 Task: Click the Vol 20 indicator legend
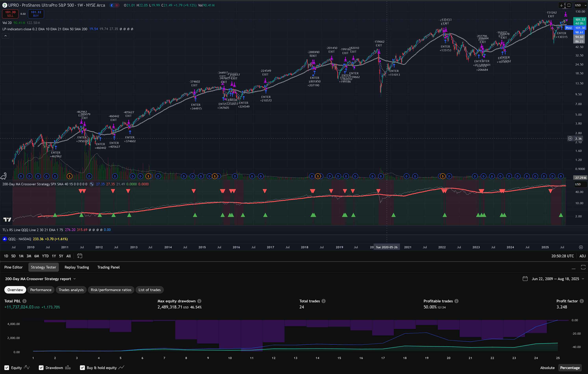click(7, 23)
